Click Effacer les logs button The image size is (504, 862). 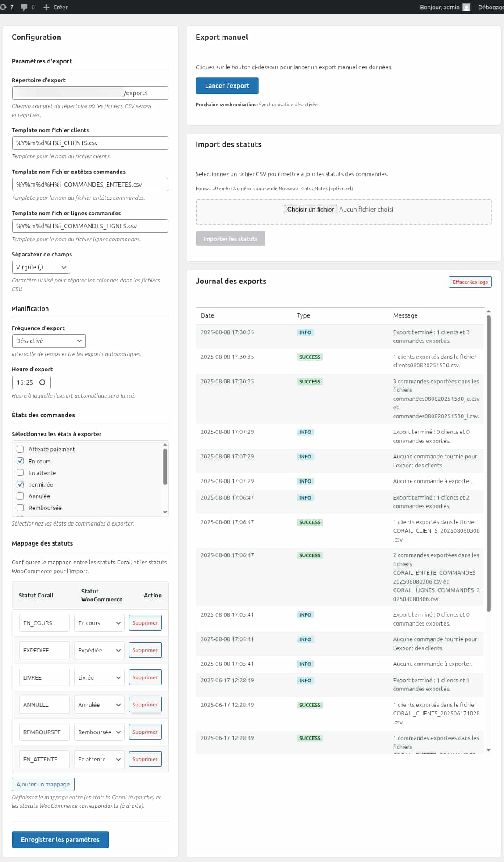tap(470, 282)
